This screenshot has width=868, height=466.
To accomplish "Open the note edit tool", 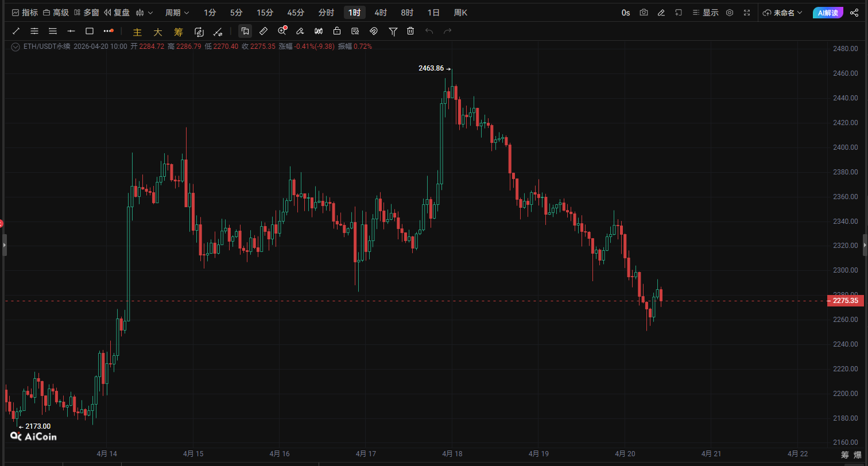I will [x=355, y=31].
